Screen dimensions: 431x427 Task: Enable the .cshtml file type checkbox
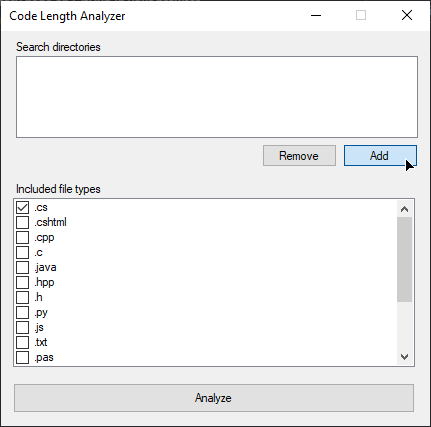click(x=22, y=222)
